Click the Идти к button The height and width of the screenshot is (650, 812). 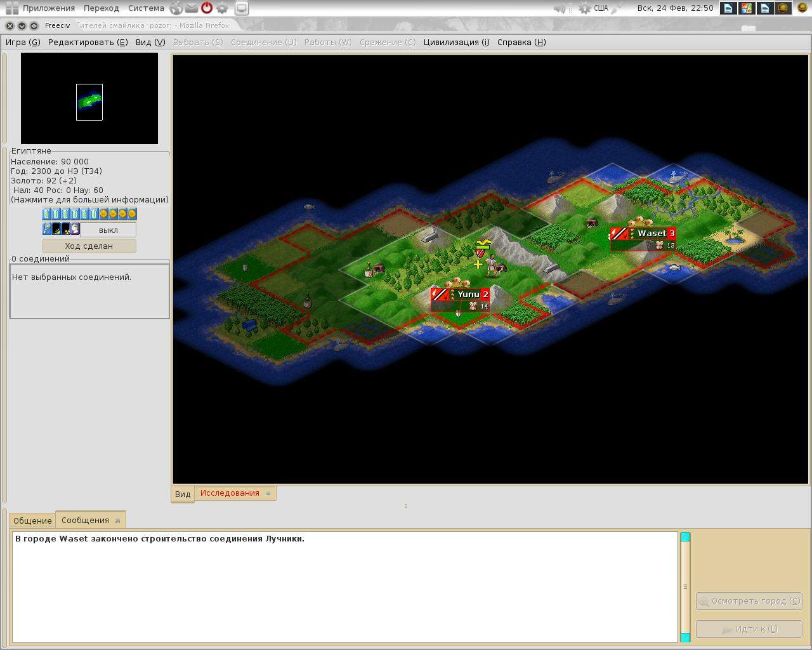pos(749,629)
